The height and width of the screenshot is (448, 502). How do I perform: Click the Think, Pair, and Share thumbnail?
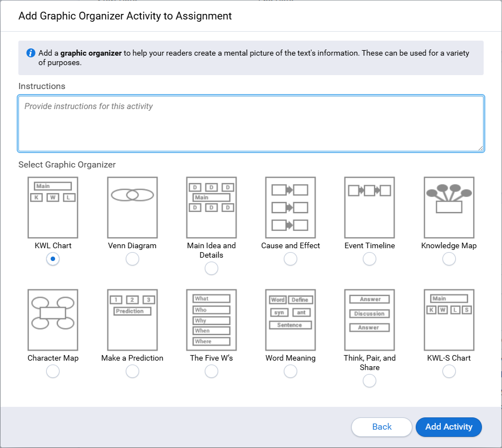coord(370,320)
